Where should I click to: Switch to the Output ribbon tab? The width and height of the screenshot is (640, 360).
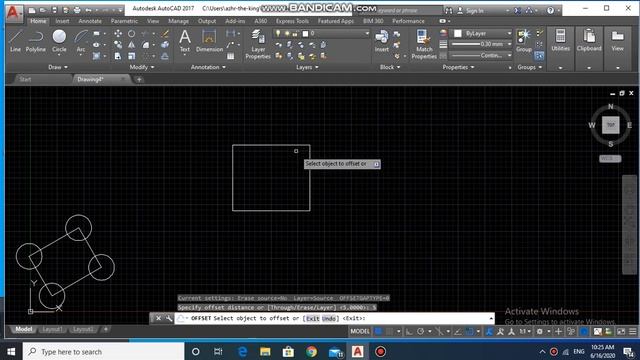point(207,21)
